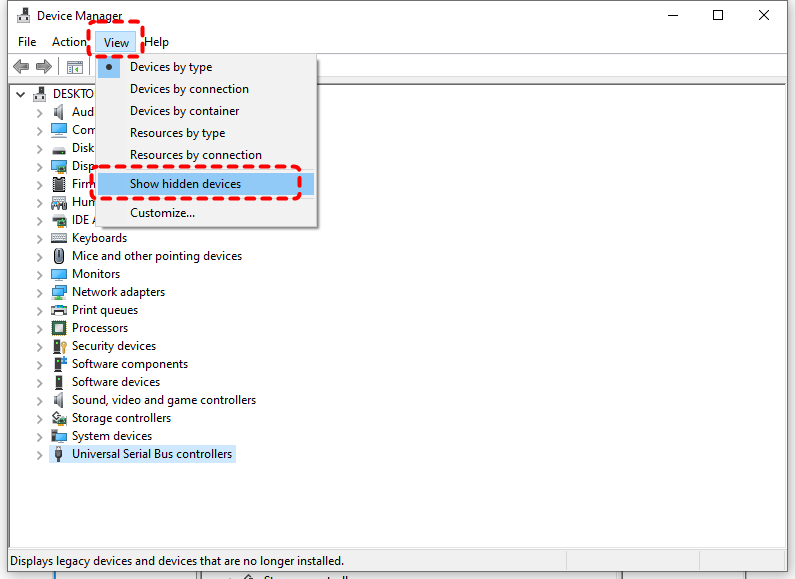Viewport: 795px width, 579px height.
Task: Select the Universal Serial Bus controllers row
Action: [142, 454]
